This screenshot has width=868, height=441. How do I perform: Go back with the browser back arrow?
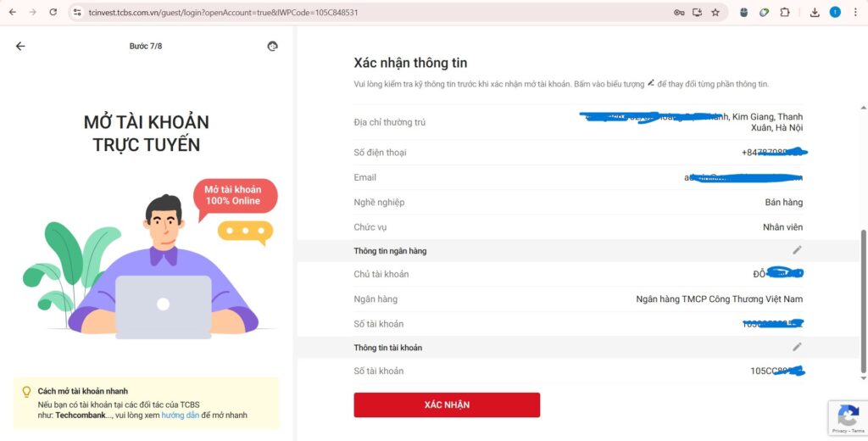point(12,12)
